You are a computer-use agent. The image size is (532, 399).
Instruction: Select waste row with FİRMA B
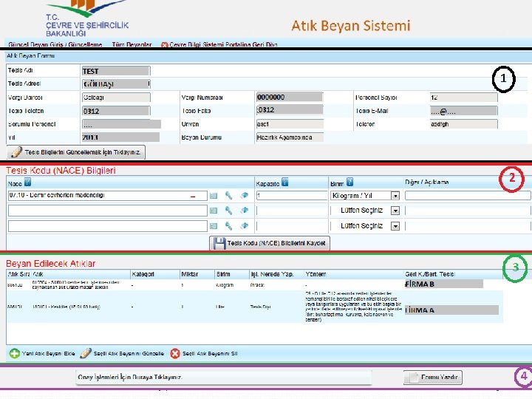point(254,284)
